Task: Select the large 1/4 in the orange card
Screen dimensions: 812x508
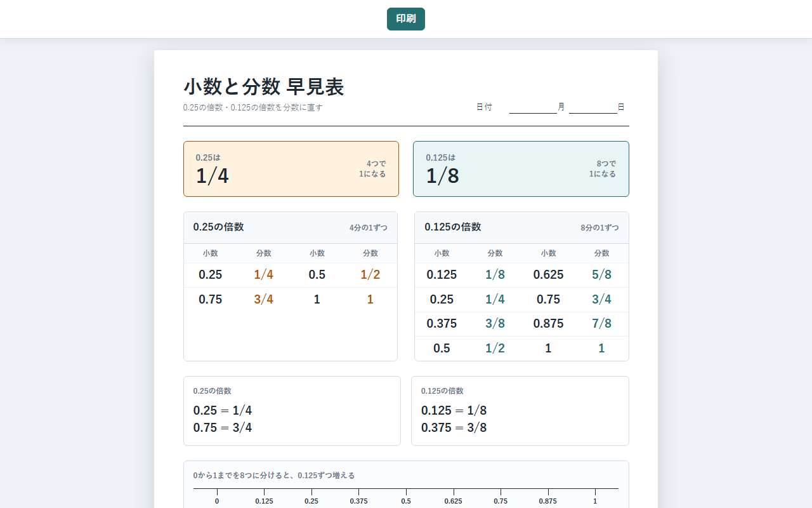Action: click(212, 176)
